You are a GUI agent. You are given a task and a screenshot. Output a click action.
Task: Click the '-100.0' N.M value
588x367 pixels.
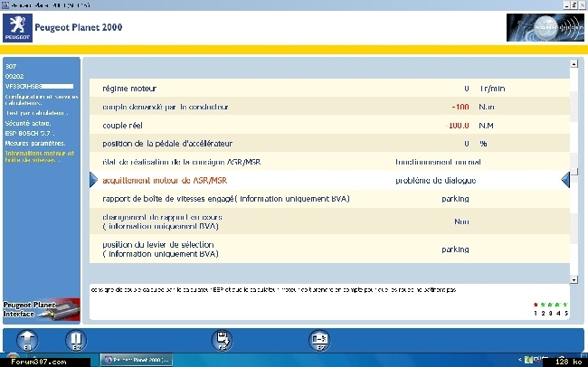coord(458,126)
